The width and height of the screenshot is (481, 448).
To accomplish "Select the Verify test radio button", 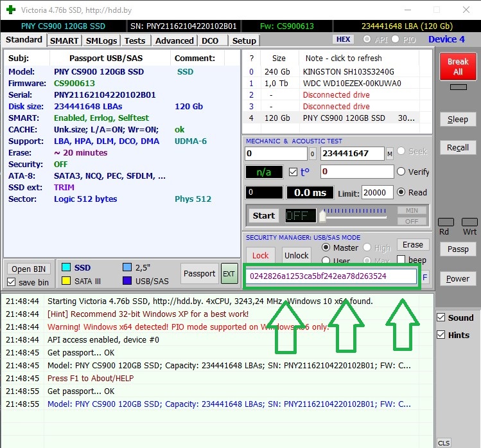I will pos(401,172).
